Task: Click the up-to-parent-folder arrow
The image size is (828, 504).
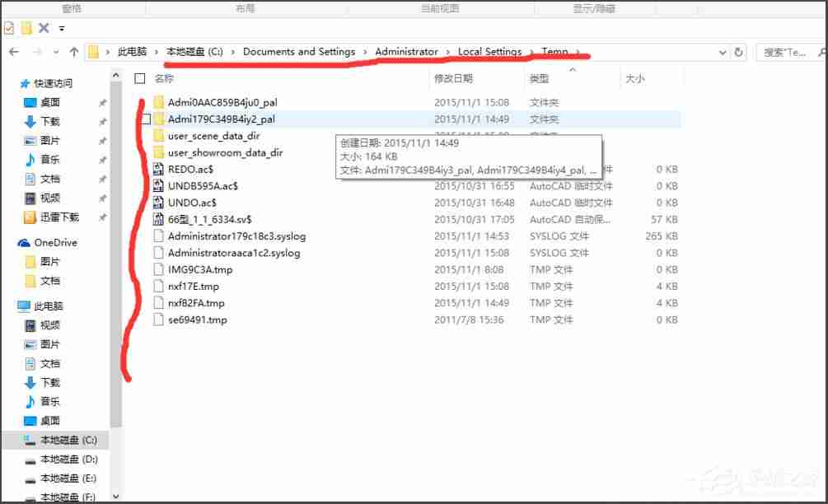Action: (75, 51)
